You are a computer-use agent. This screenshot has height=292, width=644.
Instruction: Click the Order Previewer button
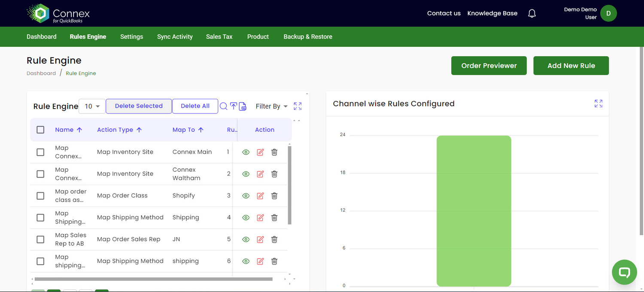pyautogui.click(x=489, y=66)
